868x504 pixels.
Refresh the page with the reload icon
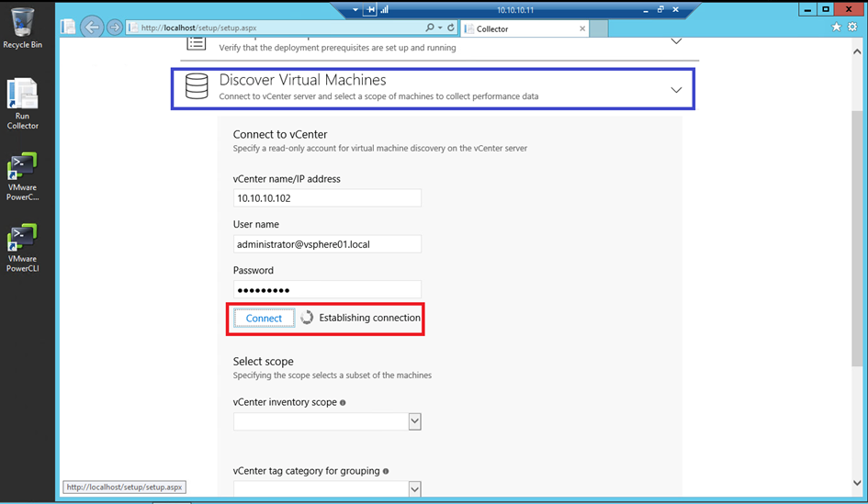point(451,28)
